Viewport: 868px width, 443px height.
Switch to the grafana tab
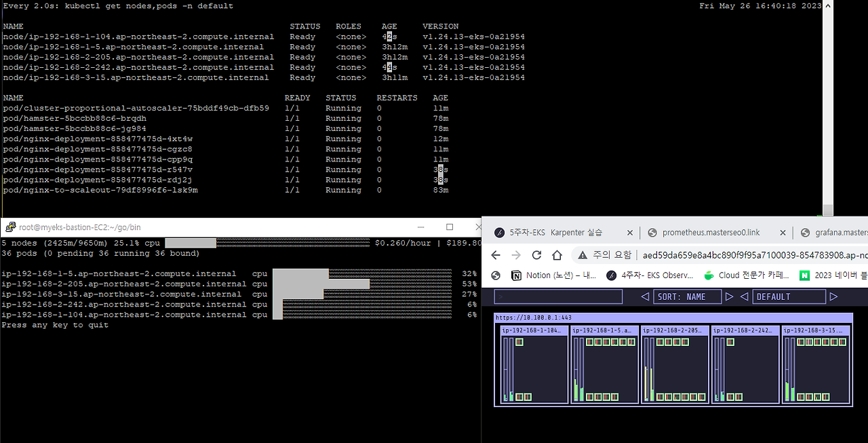click(x=833, y=232)
